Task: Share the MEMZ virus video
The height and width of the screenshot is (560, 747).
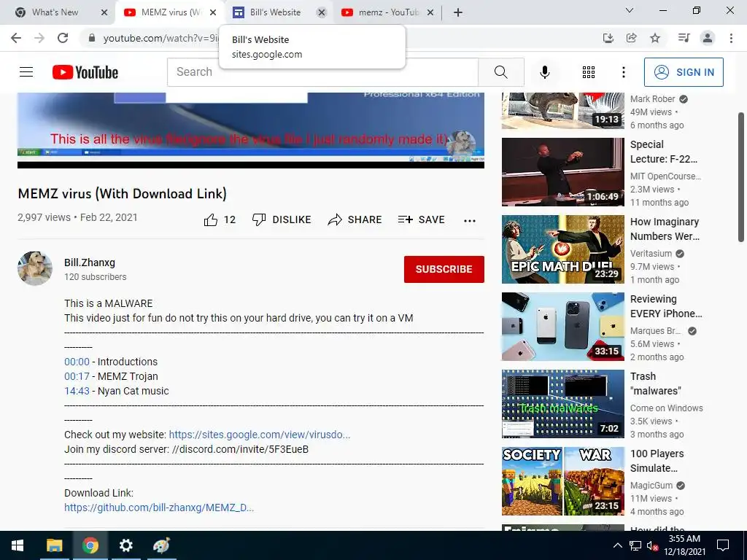Action: [x=355, y=219]
